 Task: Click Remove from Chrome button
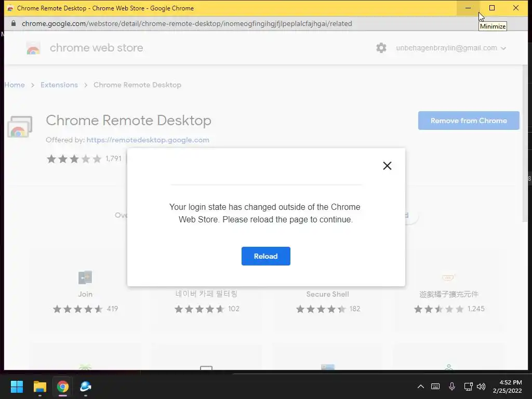pyautogui.click(x=469, y=121)
